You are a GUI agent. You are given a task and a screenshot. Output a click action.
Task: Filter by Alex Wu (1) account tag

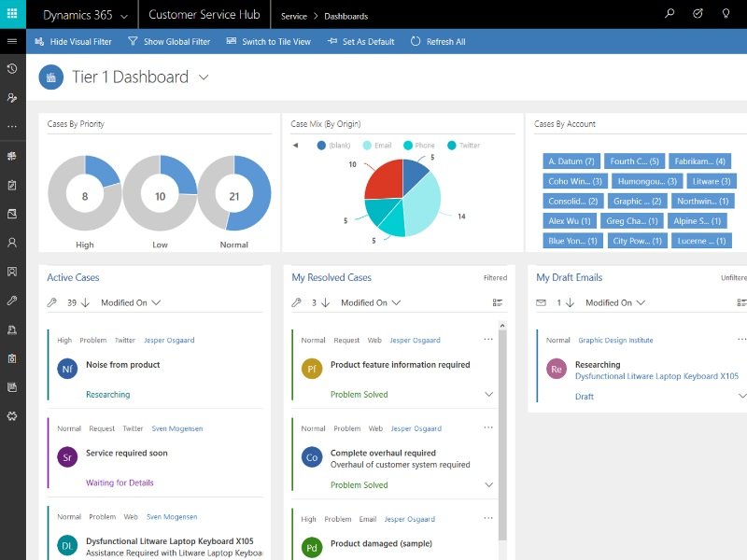pyautogui.click(x=570, y=221)
